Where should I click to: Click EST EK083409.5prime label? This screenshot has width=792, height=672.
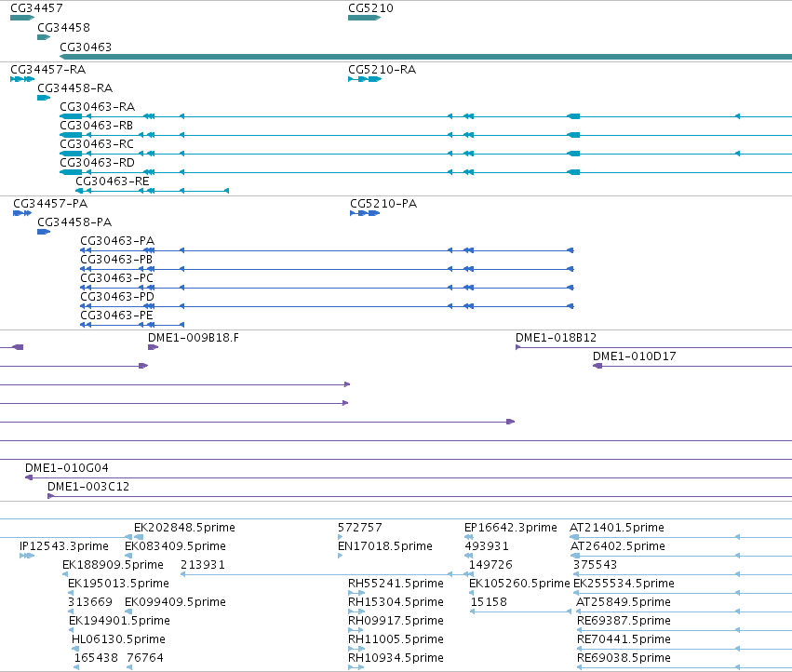tap(175, 546)
